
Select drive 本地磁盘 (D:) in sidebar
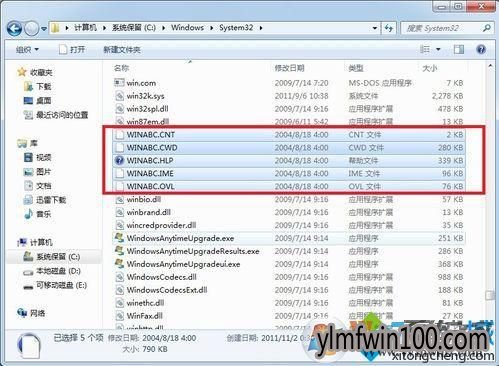coord(58,271)
